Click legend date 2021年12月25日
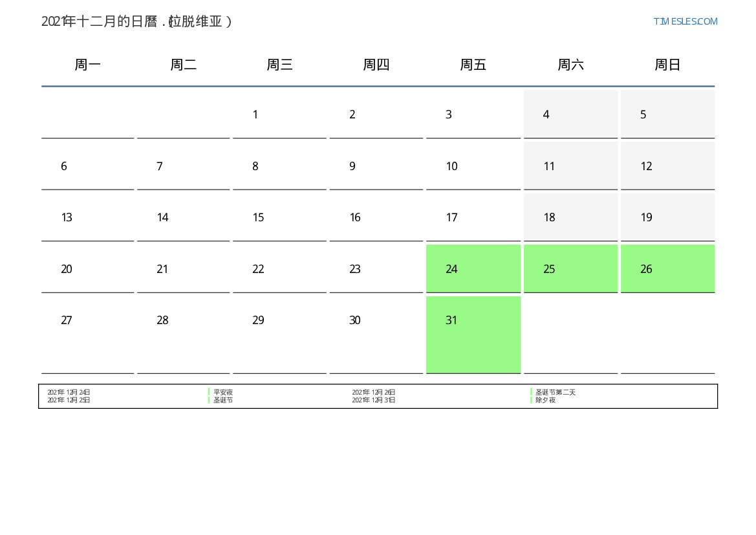 [69, 400]
